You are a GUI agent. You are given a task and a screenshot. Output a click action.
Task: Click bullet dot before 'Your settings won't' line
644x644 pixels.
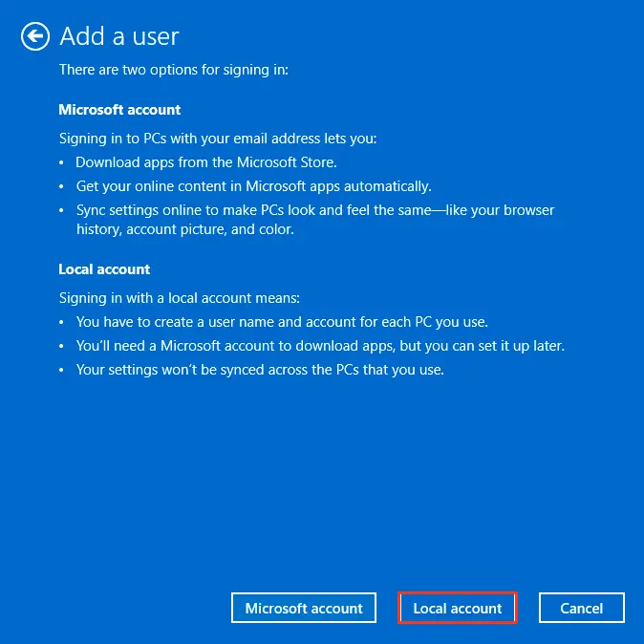pos(63,371)
